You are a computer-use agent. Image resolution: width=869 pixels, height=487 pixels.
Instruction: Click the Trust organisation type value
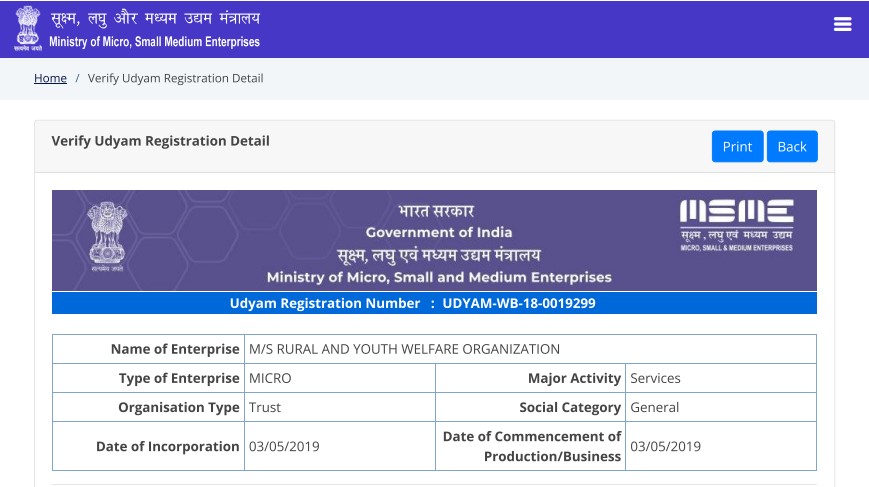click(265, 407)
